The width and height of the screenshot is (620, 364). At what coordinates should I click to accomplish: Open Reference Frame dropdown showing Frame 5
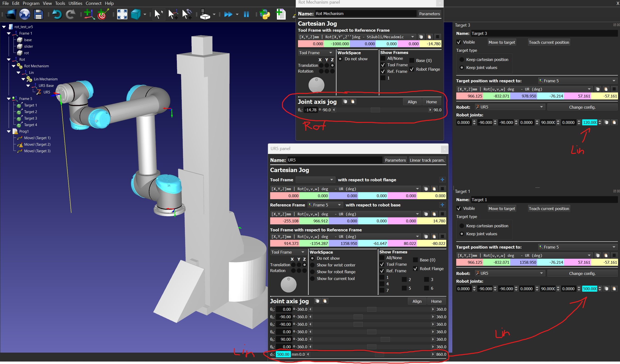(325, 205)
